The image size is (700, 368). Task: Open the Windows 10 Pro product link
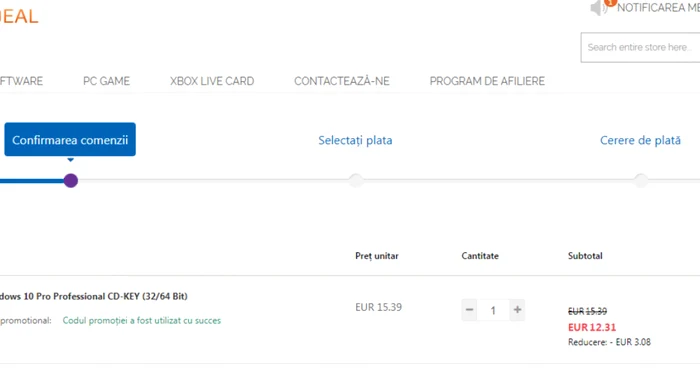[93, 296]
